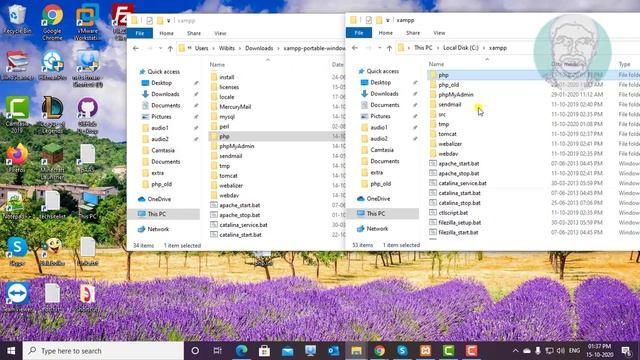Launch Firefox from the desktop
640x360 pixels.
(x=17, y=158)
